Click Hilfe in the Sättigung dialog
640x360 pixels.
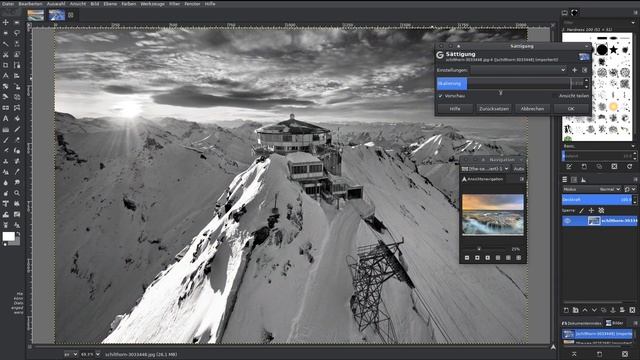click(x=455, y=109)
